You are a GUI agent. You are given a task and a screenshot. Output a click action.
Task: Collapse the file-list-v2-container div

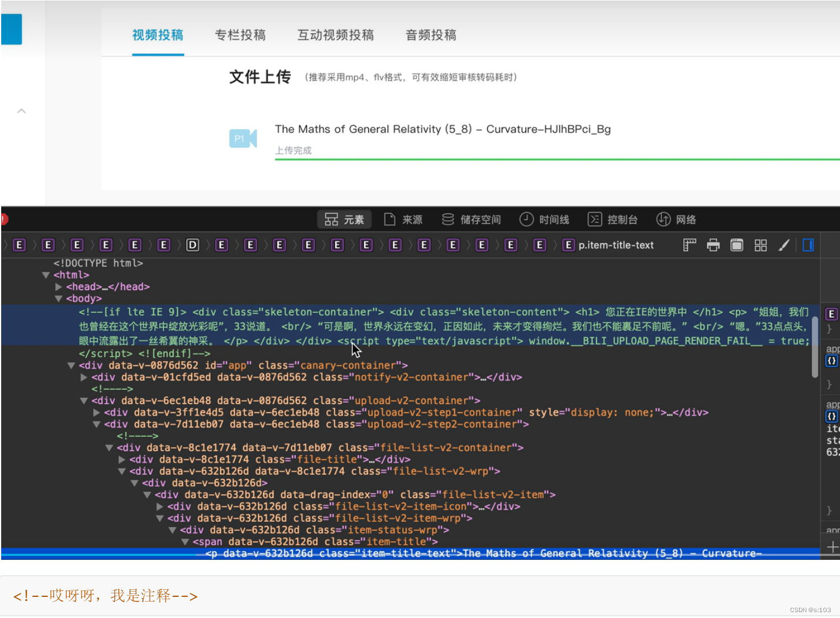point(109,448)
